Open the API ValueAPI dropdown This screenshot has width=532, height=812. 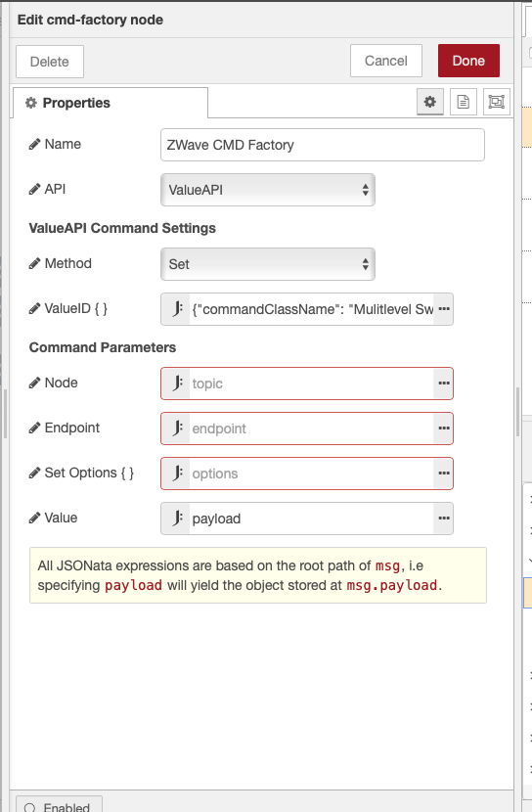(268, 190)
